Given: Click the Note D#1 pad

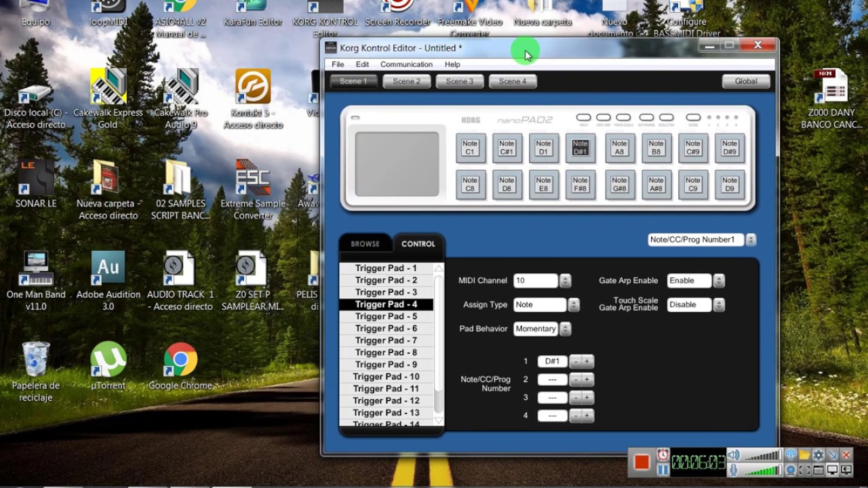Looking at the screenshot, I should [x=580, y=148].
